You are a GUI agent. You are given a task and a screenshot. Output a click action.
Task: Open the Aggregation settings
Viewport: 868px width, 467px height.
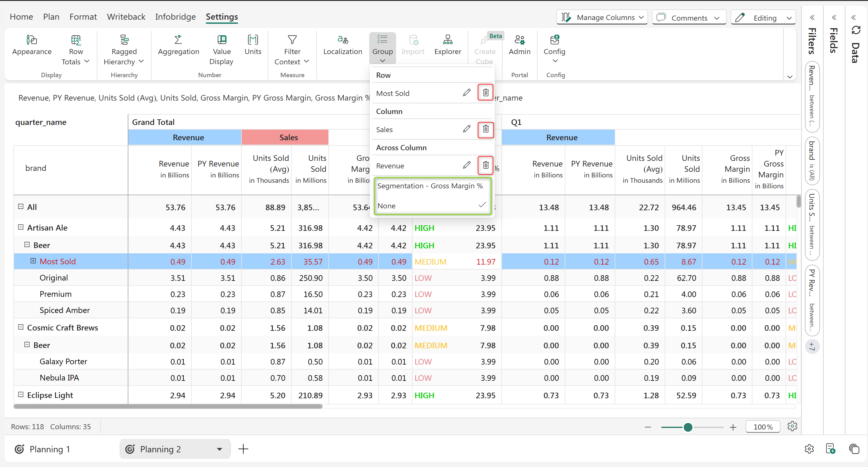tap(178, 46)
